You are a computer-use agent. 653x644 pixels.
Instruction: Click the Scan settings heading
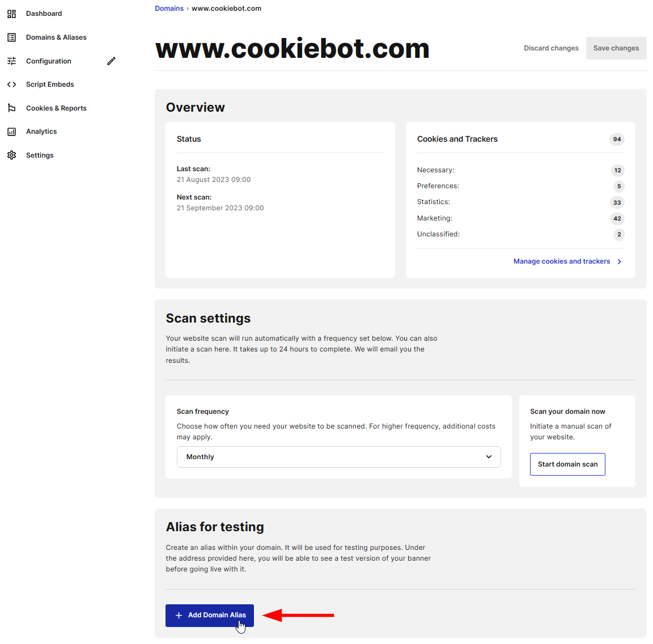tap(208, 319)
